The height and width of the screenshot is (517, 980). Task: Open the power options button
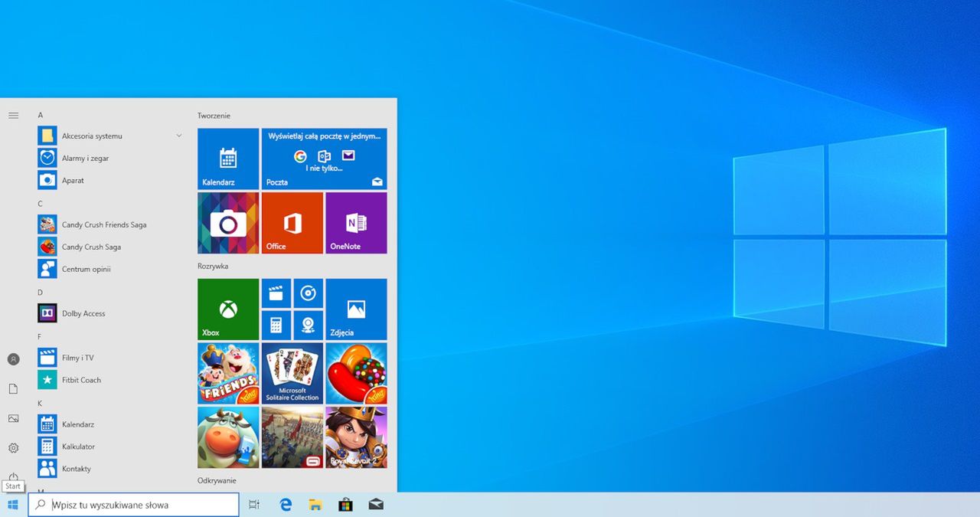coord(13,476)
